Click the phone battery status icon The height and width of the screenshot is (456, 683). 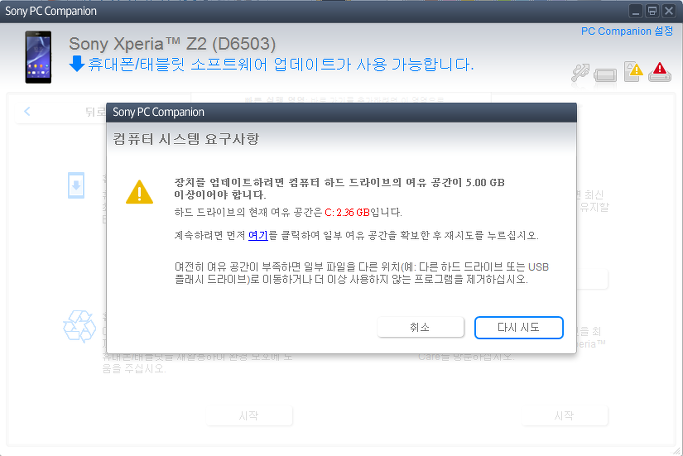click(605, 75)
